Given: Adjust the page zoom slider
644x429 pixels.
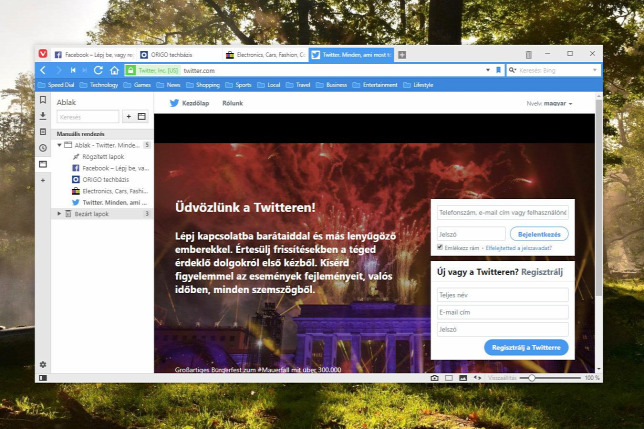Looking at the screenshot, I should [550, 378].
